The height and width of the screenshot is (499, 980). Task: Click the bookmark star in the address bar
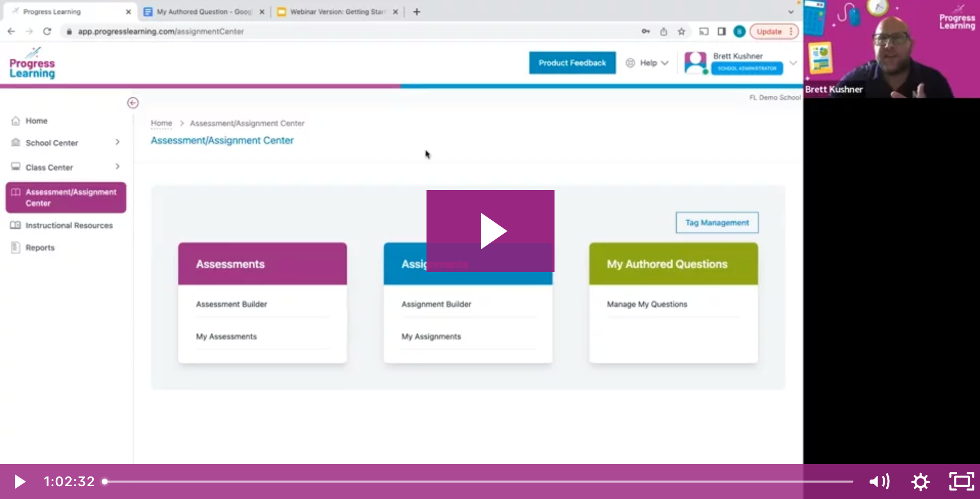pyautogui.click(x=681, y=31)
